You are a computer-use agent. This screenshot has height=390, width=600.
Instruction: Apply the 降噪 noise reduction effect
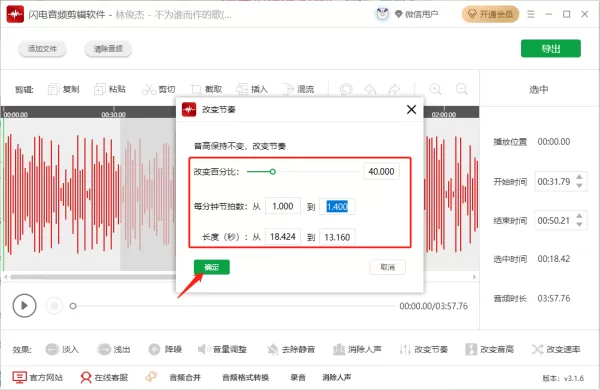[165, 349]
